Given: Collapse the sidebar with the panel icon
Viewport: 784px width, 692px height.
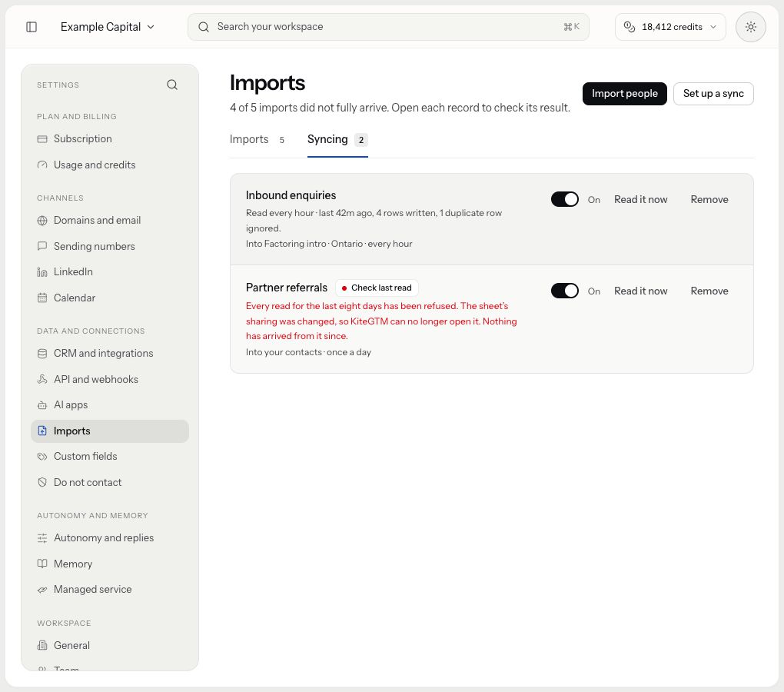Looking at the screenshot, I should coord(32,27).
